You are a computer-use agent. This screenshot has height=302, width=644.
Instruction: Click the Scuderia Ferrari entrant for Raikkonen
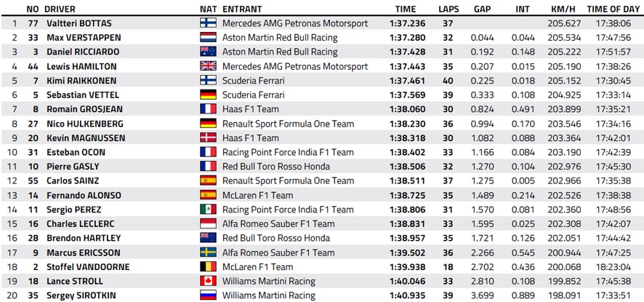point(254,81)
